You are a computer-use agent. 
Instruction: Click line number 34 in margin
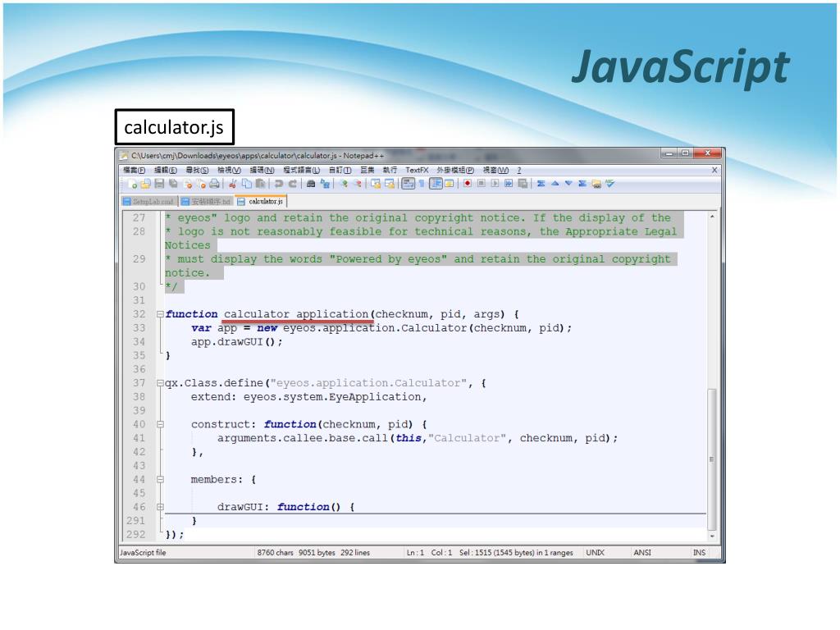click(x=139, y=342)
